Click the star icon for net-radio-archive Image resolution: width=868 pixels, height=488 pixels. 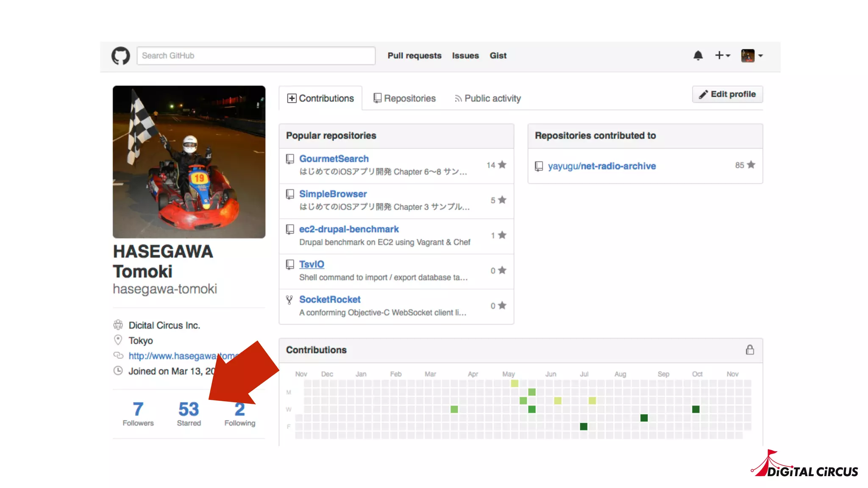coord(751,165)
